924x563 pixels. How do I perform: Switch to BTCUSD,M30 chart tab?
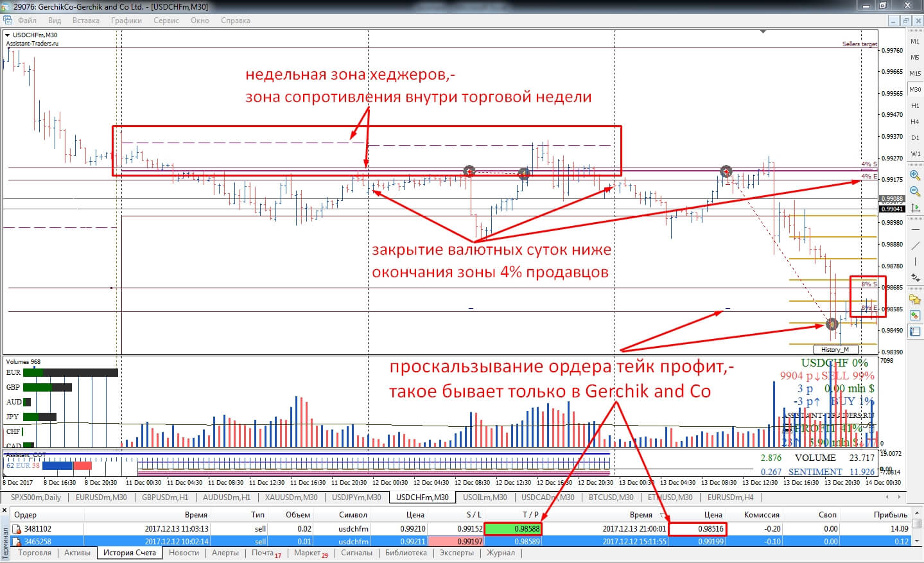click(x=611, y=498)
